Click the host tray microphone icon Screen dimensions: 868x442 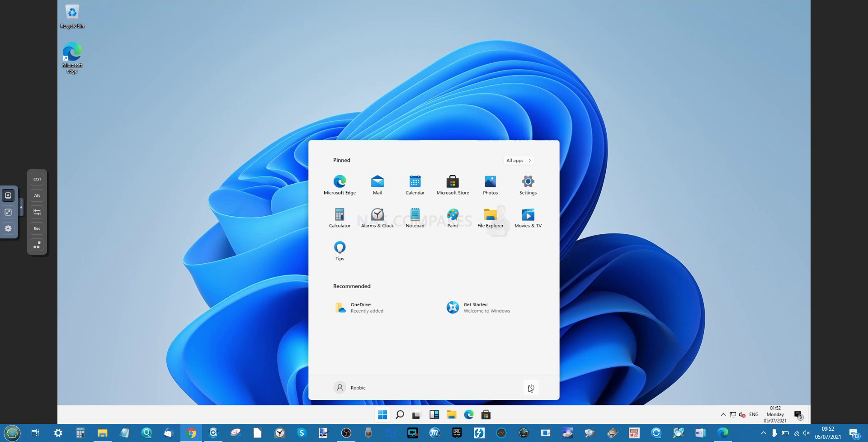(x=774, y=433)
